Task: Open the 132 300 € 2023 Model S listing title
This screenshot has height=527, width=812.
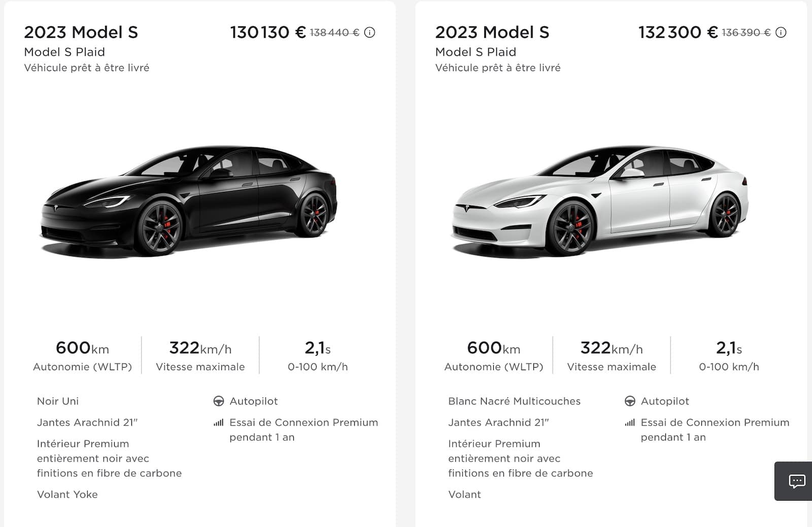Action: coord(492,32)
